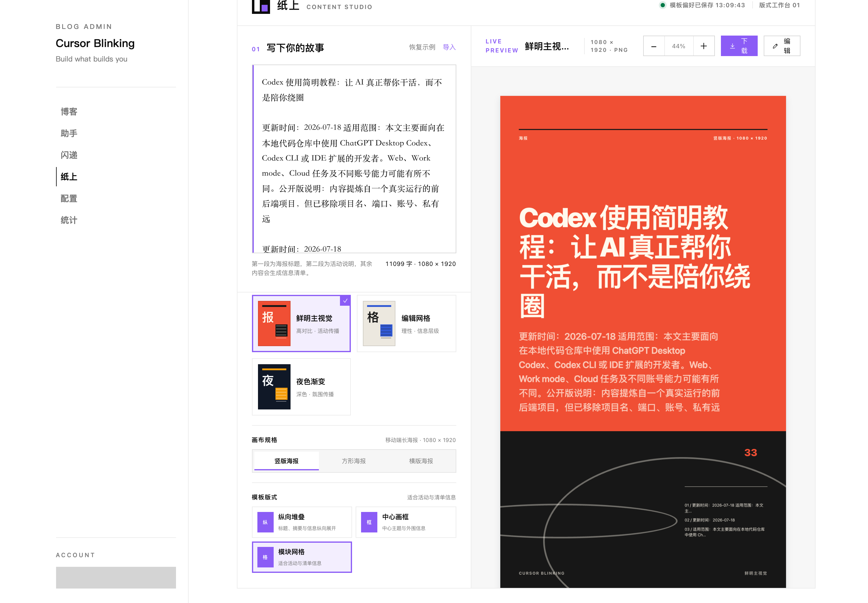868x603 pixels.
Task: Click the purple 格 layout icon
Action: tap(265, 557)
